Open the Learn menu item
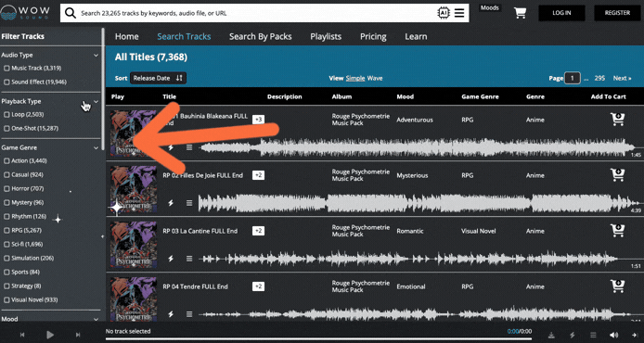This screenshot has height=343, width=644. pyautogui.click(x=416, y=36)
